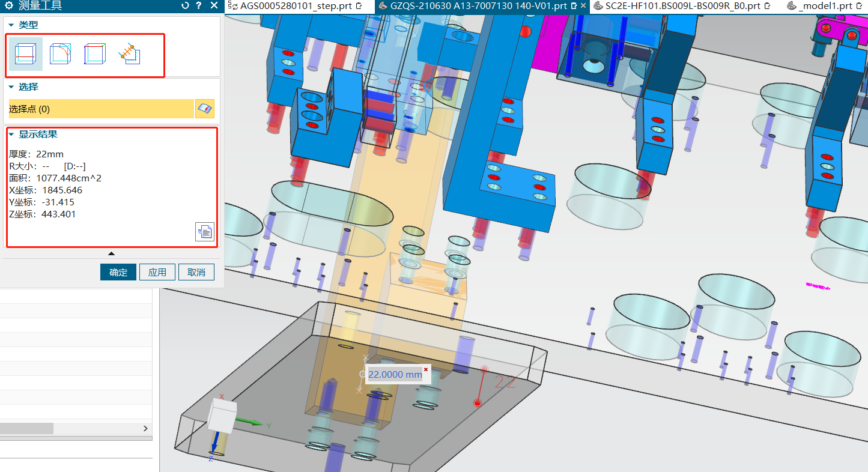Click the horizontal scrollbar right arrow
Viewport: 868px width, 472px height.
[x=145, y=428]
